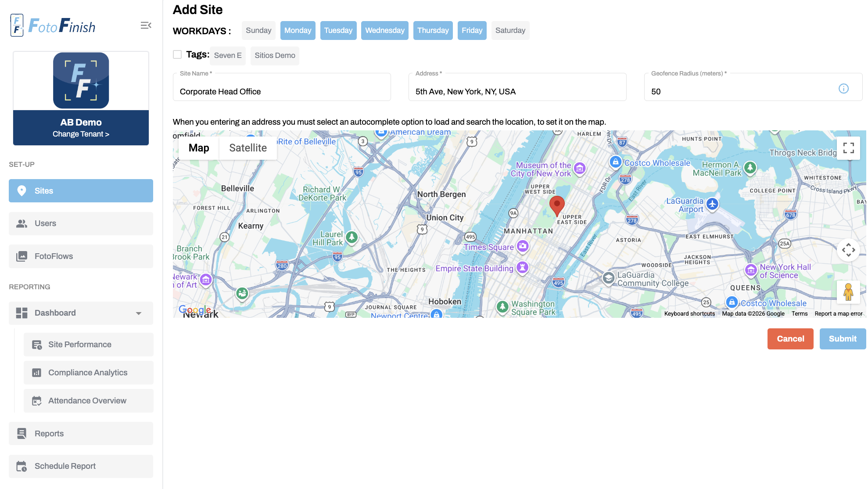Click the map camera controls icon

[848, 250]
